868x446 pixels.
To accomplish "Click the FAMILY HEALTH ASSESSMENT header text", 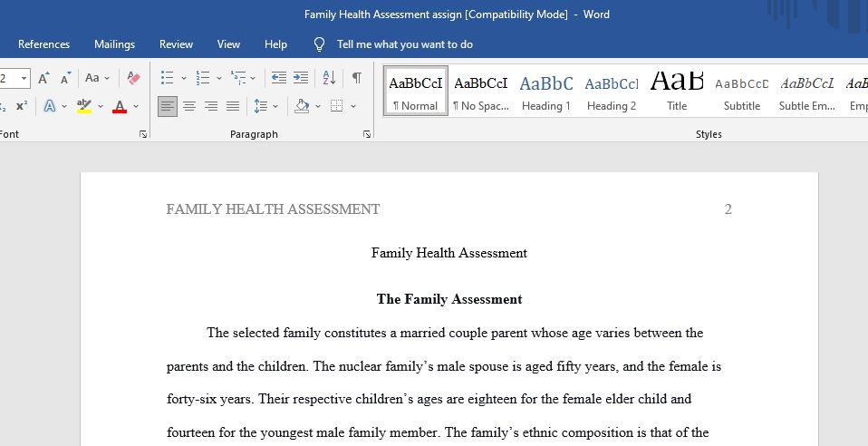I will click(273, 209).
